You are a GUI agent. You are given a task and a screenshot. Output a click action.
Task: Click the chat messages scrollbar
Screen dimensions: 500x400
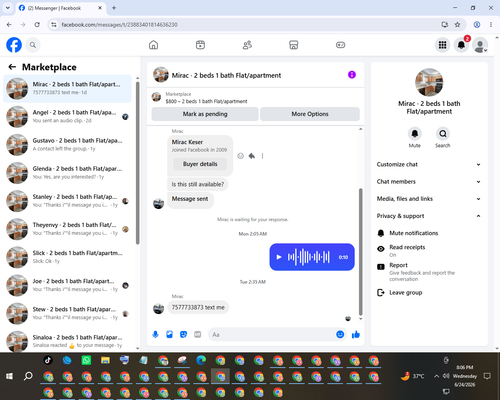[360, 252]
